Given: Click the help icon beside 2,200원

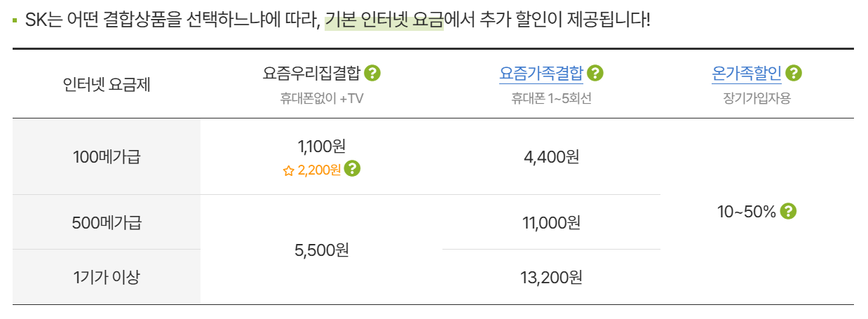Looking at the screenshot, I should [x=353, y=169].
